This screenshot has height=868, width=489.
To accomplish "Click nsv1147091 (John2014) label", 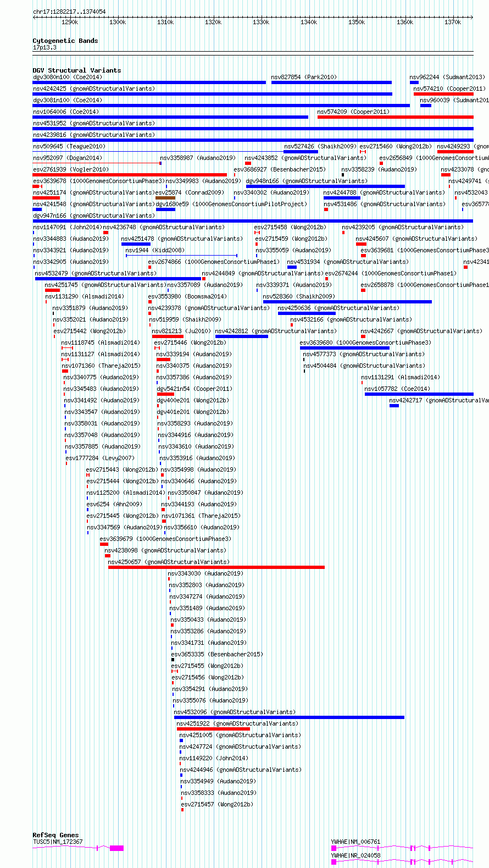I will click(67, 227).
